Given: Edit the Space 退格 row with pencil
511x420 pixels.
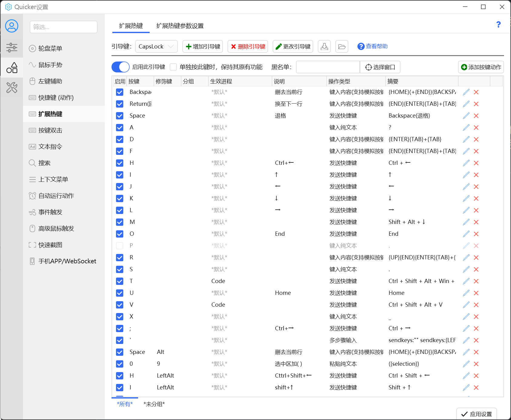Looking at the screenshot, I should (466, 116).
